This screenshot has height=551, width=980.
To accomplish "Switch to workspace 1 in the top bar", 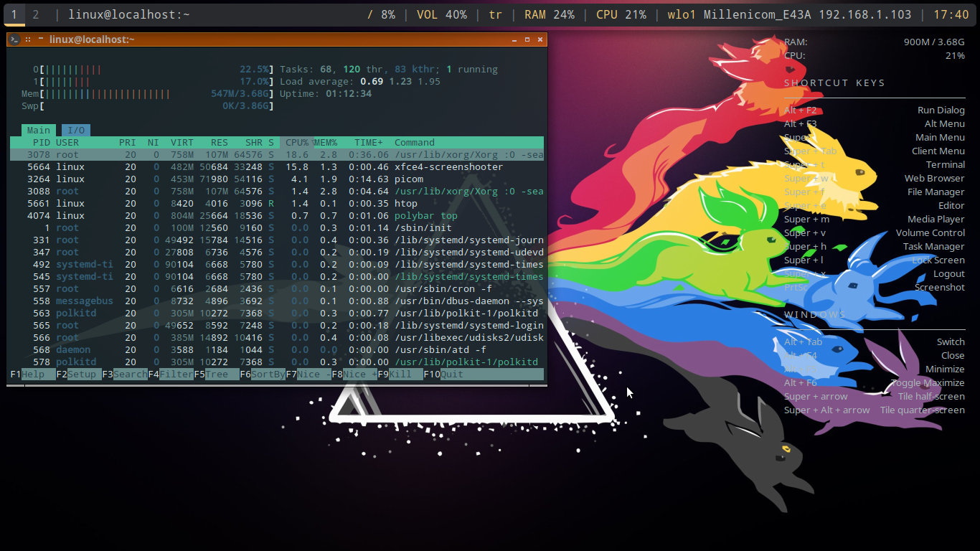I will [x=14, y=14].
